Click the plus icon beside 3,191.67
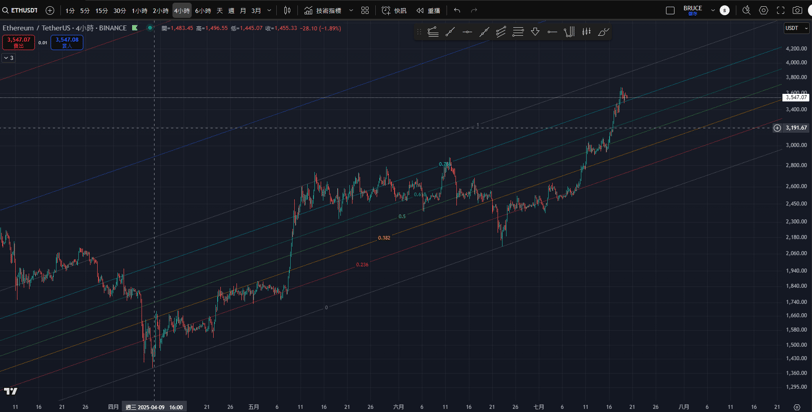The width and height of the screenshot is (812, 412). coord(777,128)
